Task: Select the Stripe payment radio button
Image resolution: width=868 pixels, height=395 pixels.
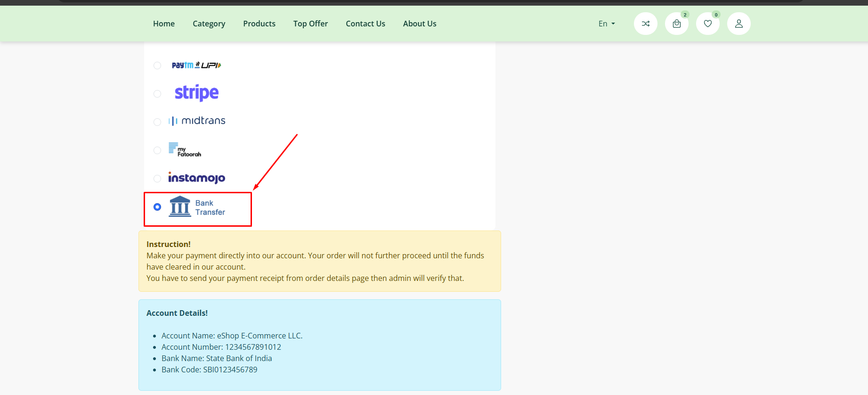Action: (157, 94)
